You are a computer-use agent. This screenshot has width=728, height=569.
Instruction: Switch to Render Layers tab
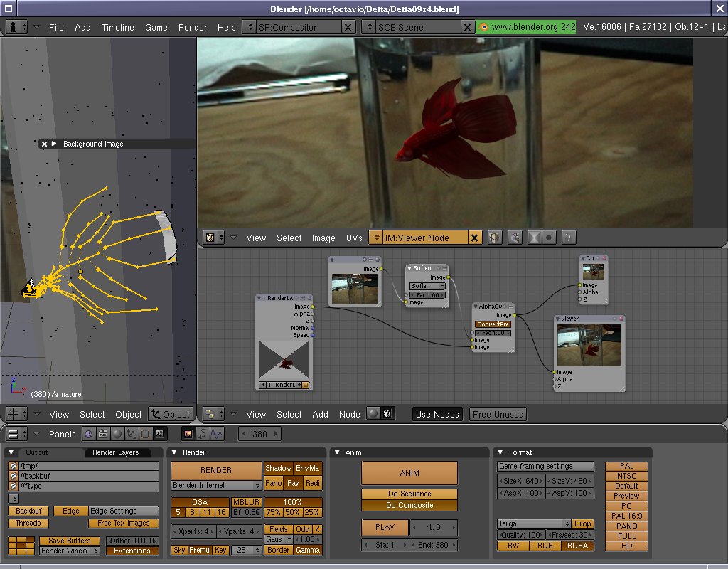click(116, 452)
